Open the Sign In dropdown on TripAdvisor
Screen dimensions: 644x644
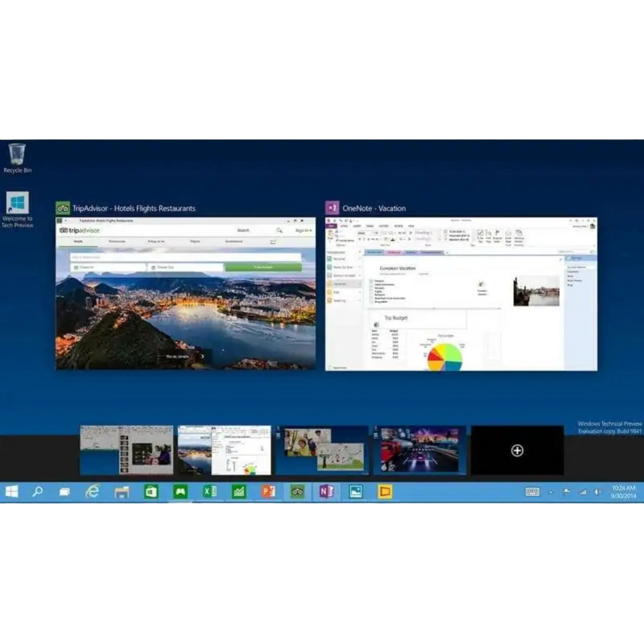(x=303, y=229)
